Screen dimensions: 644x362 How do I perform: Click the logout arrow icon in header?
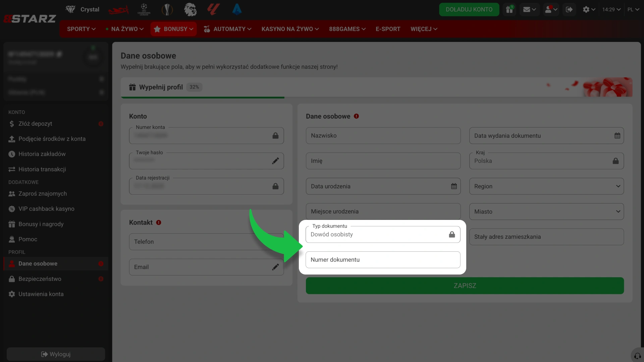click(x=569, y=9)
